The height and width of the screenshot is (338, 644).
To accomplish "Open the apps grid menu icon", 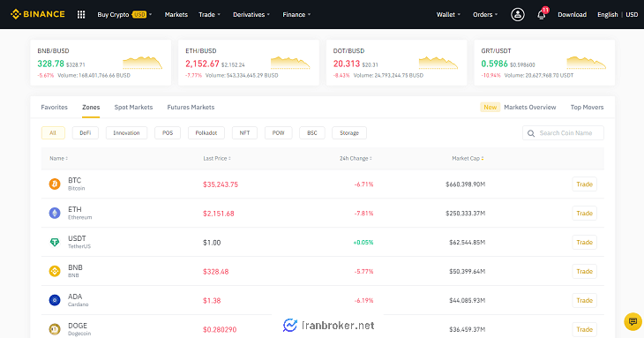I will point(81,14).
